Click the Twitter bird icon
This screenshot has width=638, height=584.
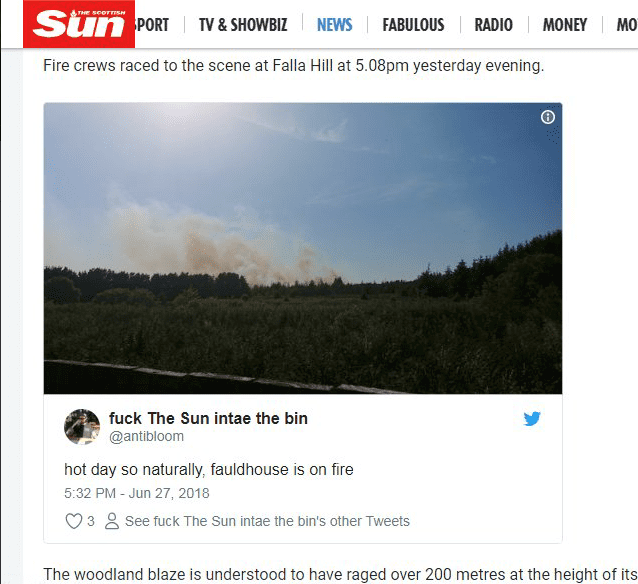[x=532, y=418]
